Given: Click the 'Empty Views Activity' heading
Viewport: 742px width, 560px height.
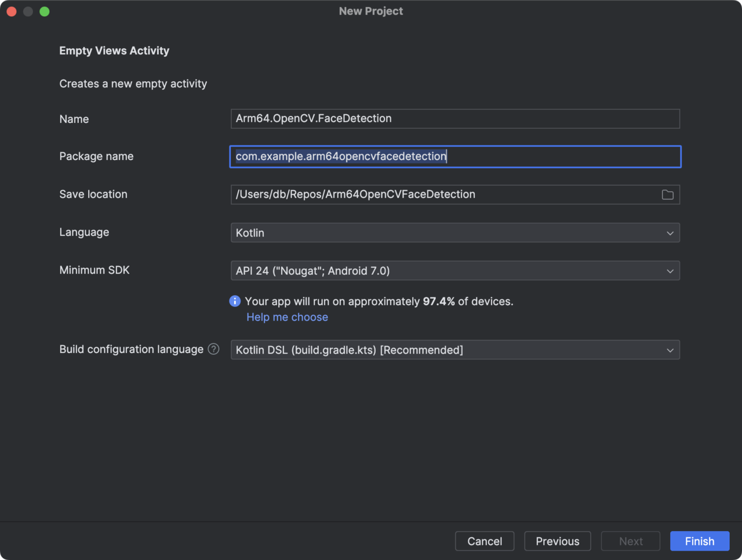Looking at the screenshot, I should 114,50.
